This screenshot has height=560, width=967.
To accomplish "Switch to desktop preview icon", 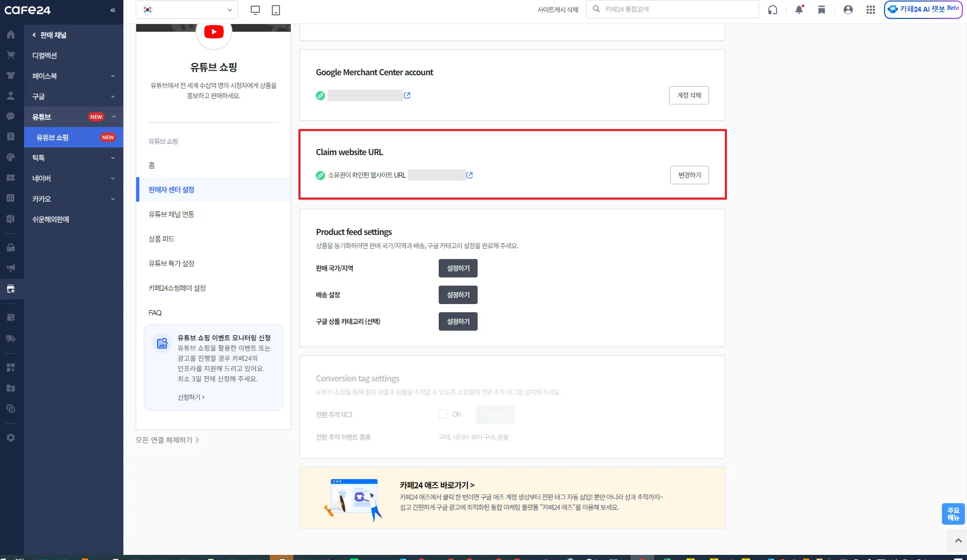I will pos(255,10).
